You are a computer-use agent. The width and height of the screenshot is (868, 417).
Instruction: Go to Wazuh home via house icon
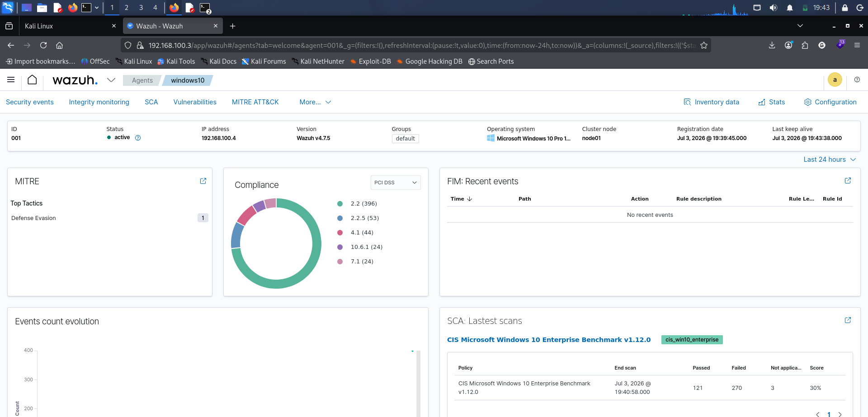click(32, 80)
